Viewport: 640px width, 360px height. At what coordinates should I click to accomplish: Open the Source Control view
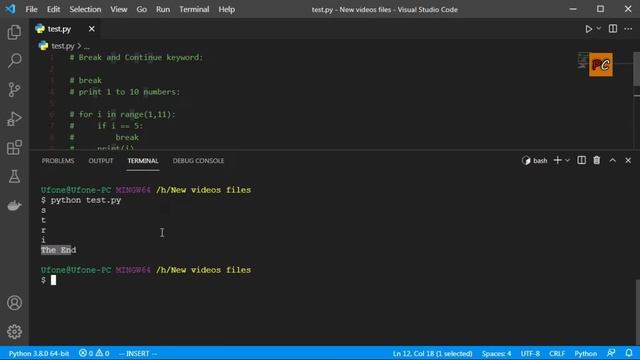click(14, 89)
